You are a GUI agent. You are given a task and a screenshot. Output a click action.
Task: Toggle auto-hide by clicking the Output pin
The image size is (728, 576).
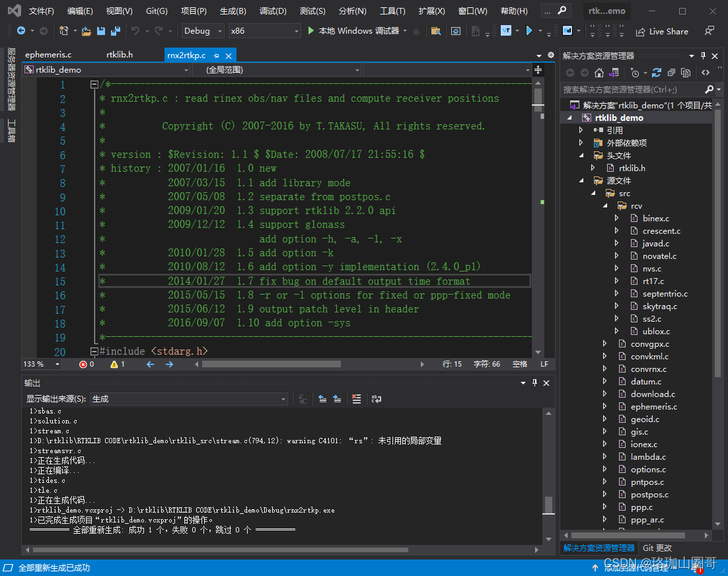(x=536, y=382)
